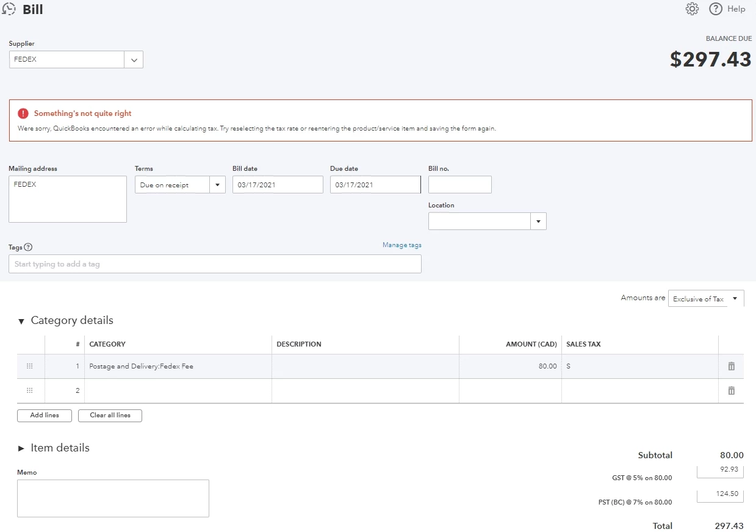Click the description cell of line 1
Image resolution: width=756 pixels, height=532 pixels.
365,367
